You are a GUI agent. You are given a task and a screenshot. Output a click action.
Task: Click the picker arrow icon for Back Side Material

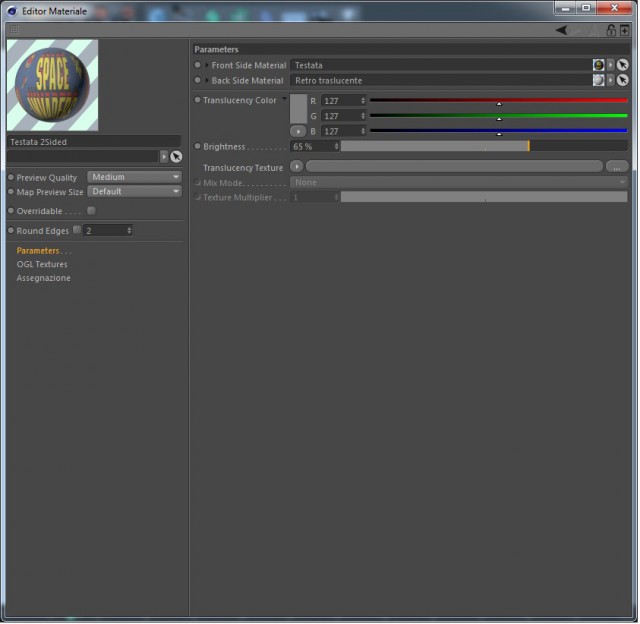click(x=622, y=80)
